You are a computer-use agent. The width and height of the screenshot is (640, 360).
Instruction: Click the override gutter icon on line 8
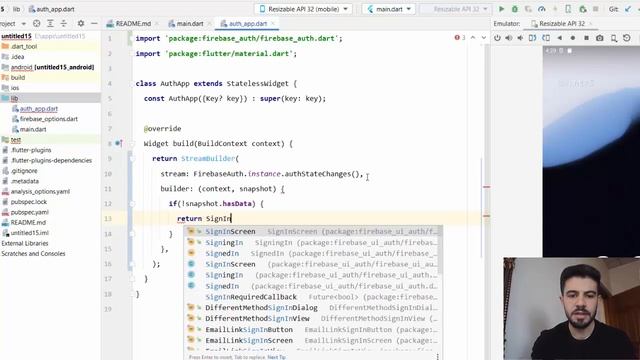pyautogui.click(x=118, y=143)
